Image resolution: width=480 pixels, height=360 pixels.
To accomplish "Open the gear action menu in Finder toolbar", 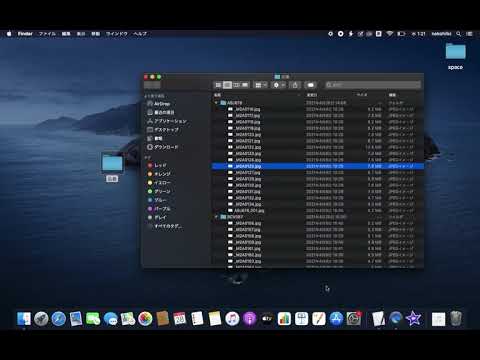I will point(279,85).
